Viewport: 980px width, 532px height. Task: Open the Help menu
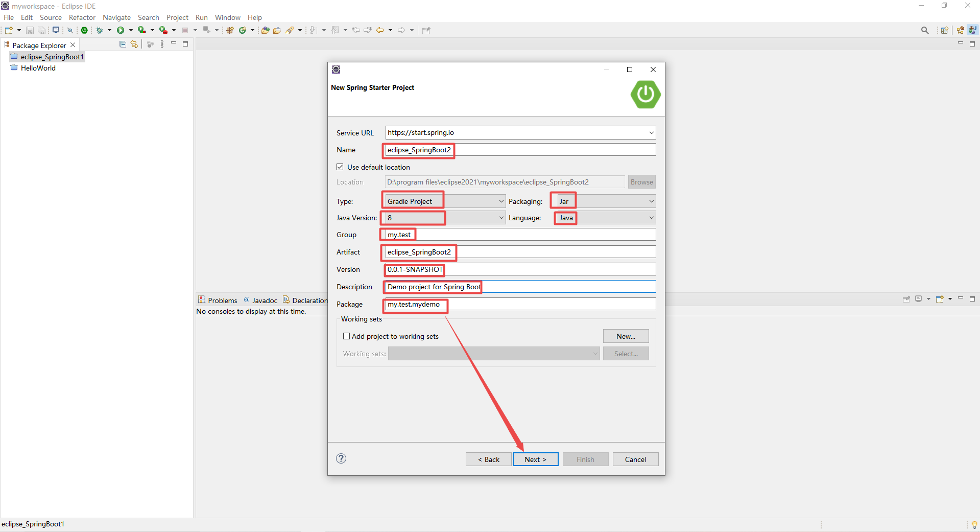[x=254, y=17]
